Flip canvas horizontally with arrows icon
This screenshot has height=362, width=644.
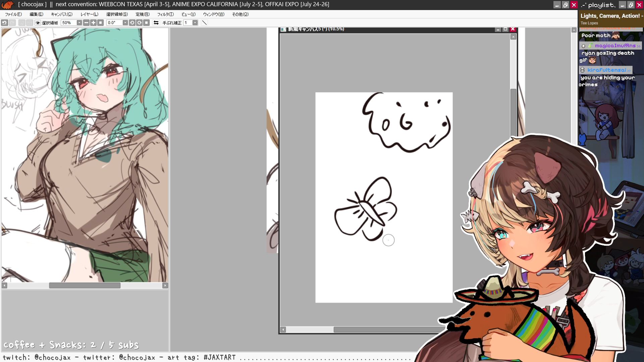(156, 23)
